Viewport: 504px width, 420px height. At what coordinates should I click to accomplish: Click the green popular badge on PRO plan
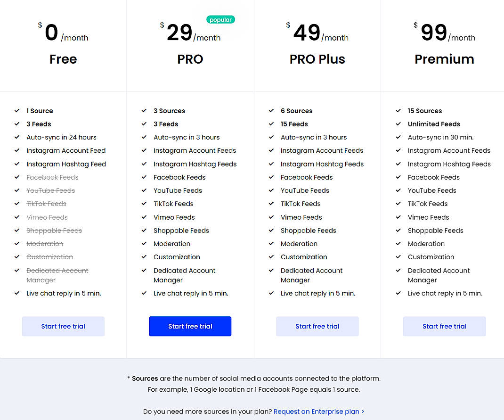(x=220, y=19)
